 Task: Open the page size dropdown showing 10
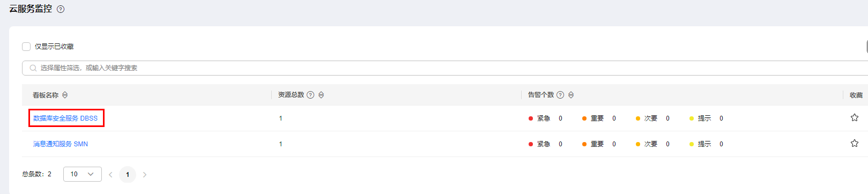[83, 174]
